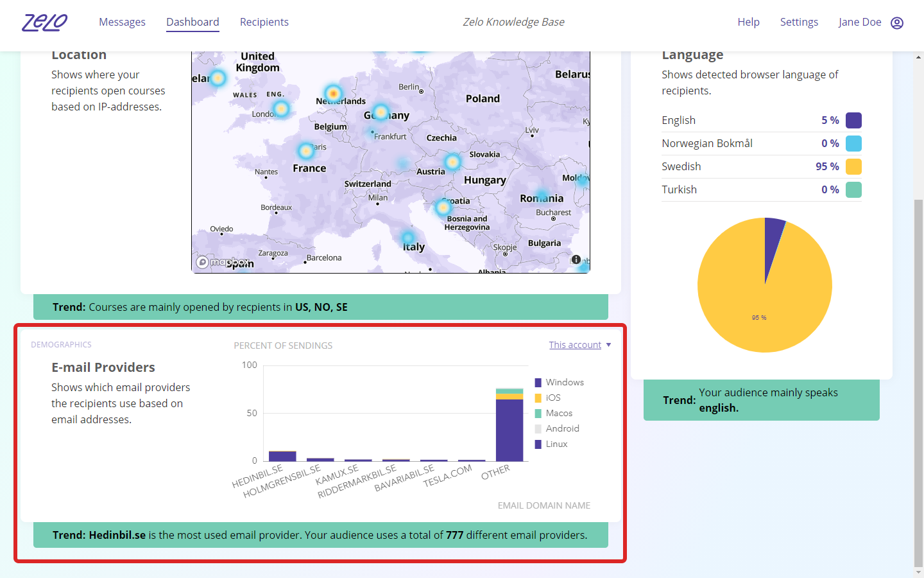This screenshot has width=924, height=578.
Task: Toggle iOS legend entry in chart
Action: point(547,398)
